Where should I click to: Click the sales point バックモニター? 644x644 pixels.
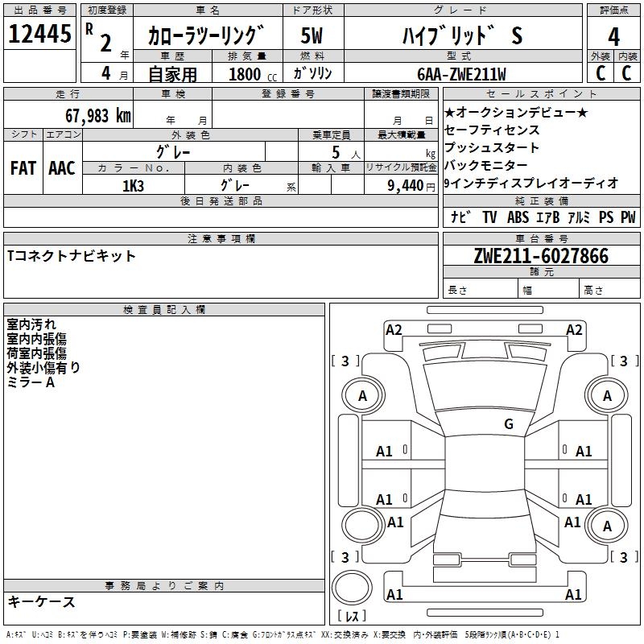(486, 165)
